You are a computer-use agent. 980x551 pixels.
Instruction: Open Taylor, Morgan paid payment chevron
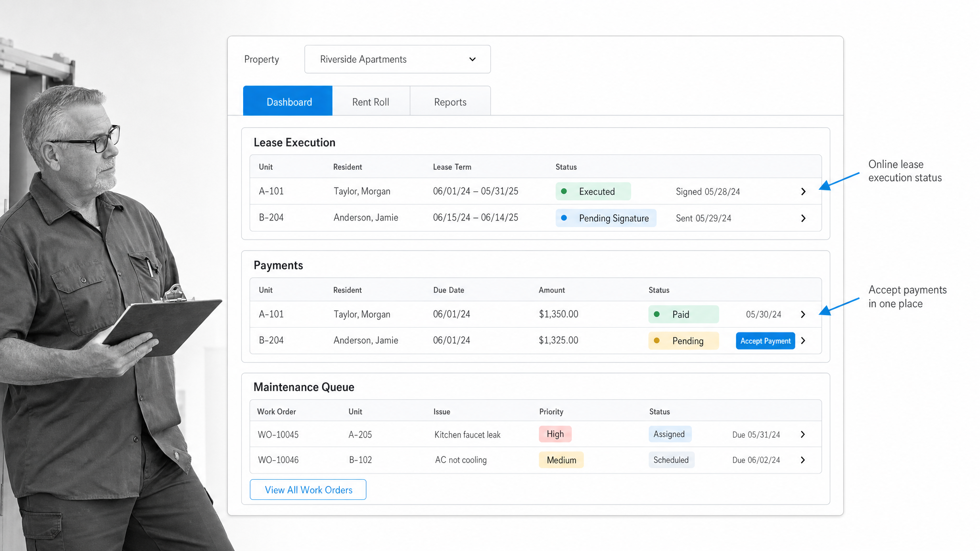pyautogui.click(x=803, y=314)
